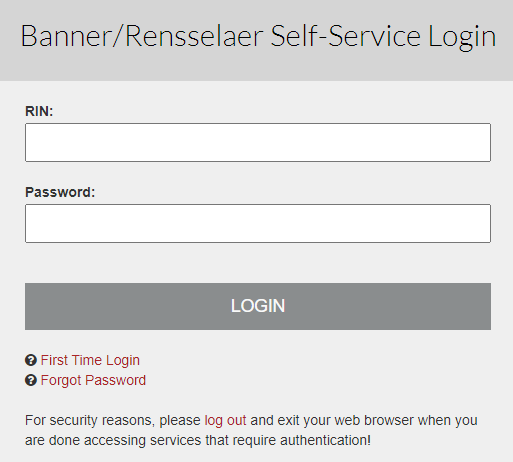Click the RIN: field label

[x=39, y=111]
